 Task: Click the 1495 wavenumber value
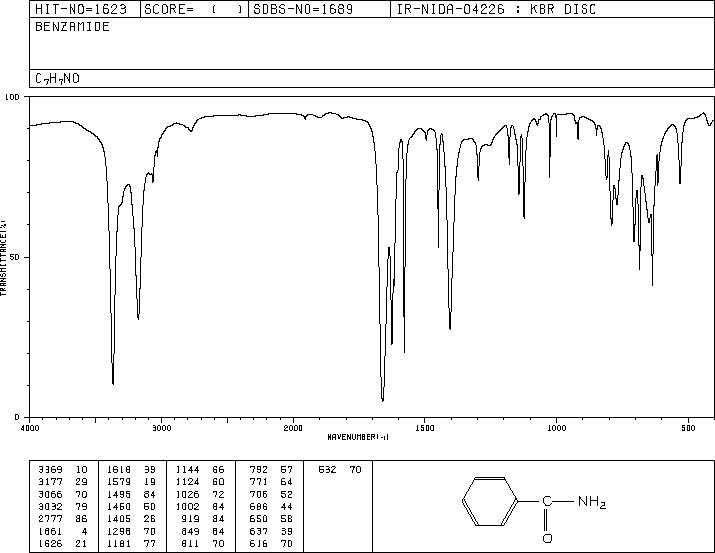[x=119, y=494]
